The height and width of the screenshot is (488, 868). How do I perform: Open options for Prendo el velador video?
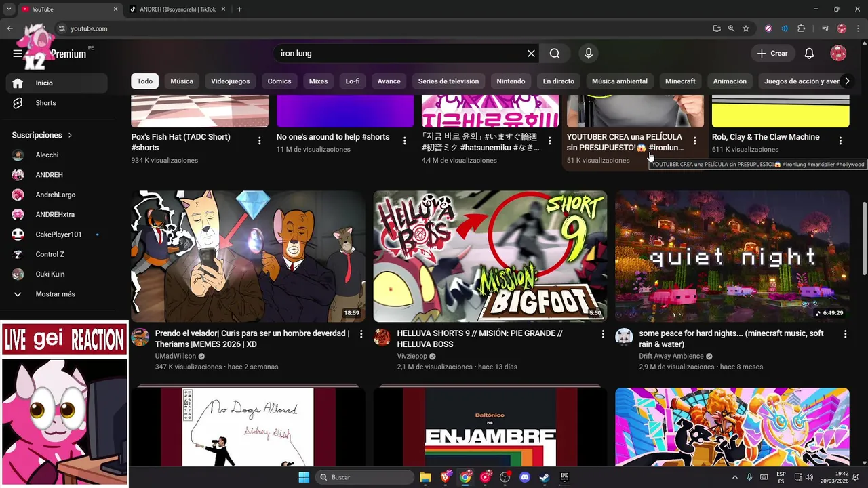click(x=361, y=334)
